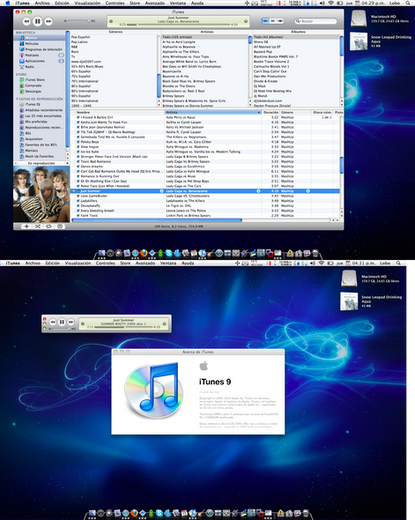This screenshot has width=415, height=520.
Task: Click the Spotlight icon in the 04:29 p.m. menu bar
Action: [x=408, y=3]
